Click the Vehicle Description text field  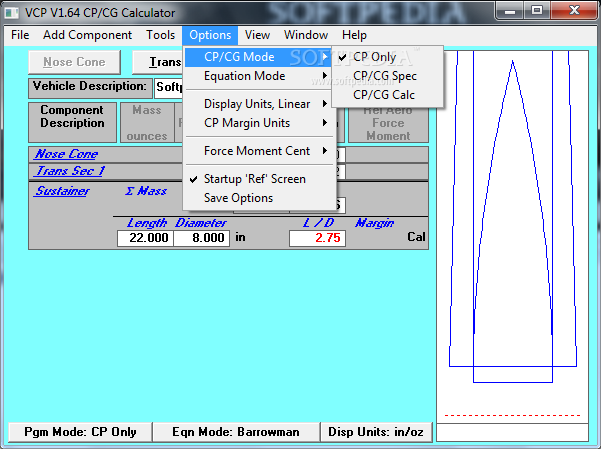pos(169,87)
